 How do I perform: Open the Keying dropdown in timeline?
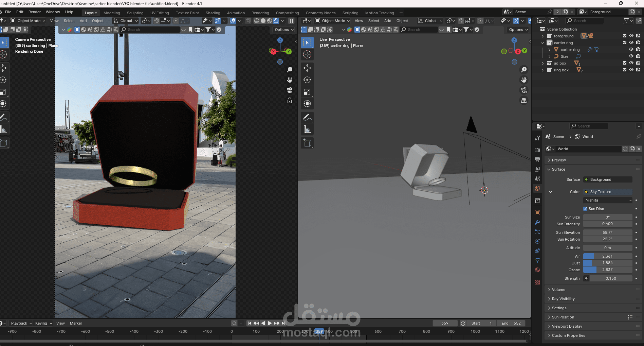pos(43,323)
